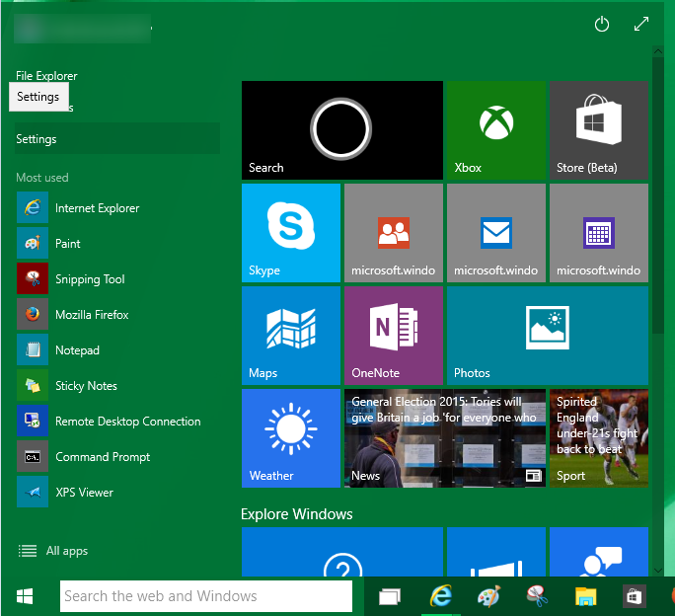This screenshot has width=675, height=616.
Task: Click the Notepad icon
Action: [33, 349]
